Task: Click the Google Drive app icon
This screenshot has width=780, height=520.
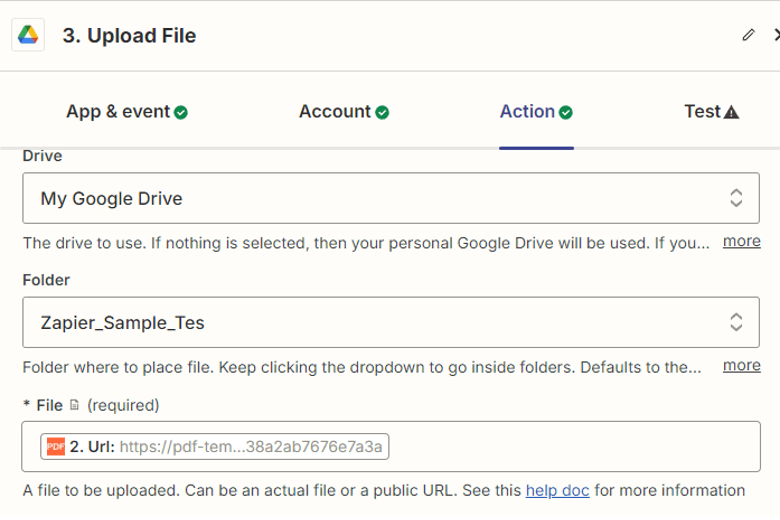Action: tap(26, 35)
